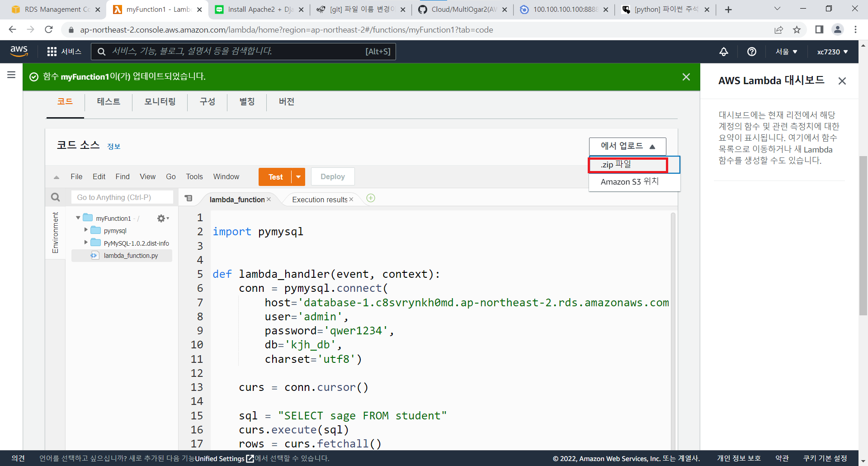This screenshot has height=466, width=868.
Task: Open the View menu in editor
Action: click(x=148, y=177)
